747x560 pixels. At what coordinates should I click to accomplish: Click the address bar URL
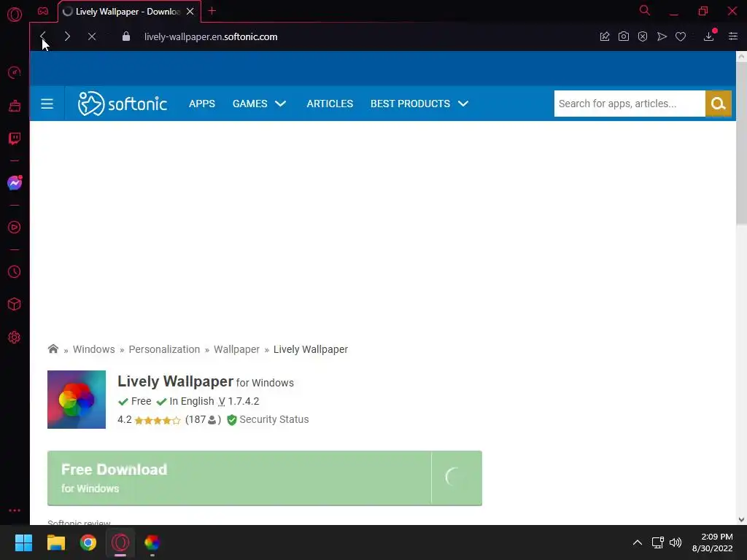click(211, 36)
